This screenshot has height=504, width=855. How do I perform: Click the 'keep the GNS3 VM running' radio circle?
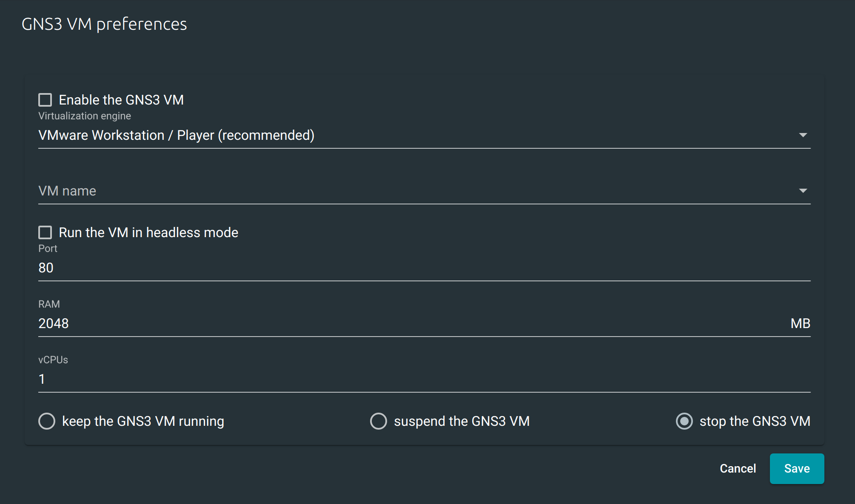tap(47, 421)
